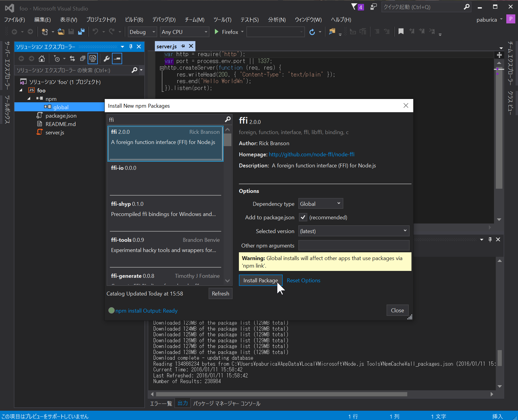Click the purple P account avatar
Screen dimensions: 518x420
pyautogui.click(x=511, y=19)
